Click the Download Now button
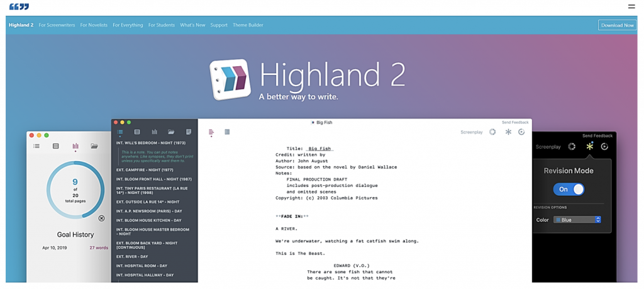644x289 pixels. pyautogui.click(x=617, y=25)
